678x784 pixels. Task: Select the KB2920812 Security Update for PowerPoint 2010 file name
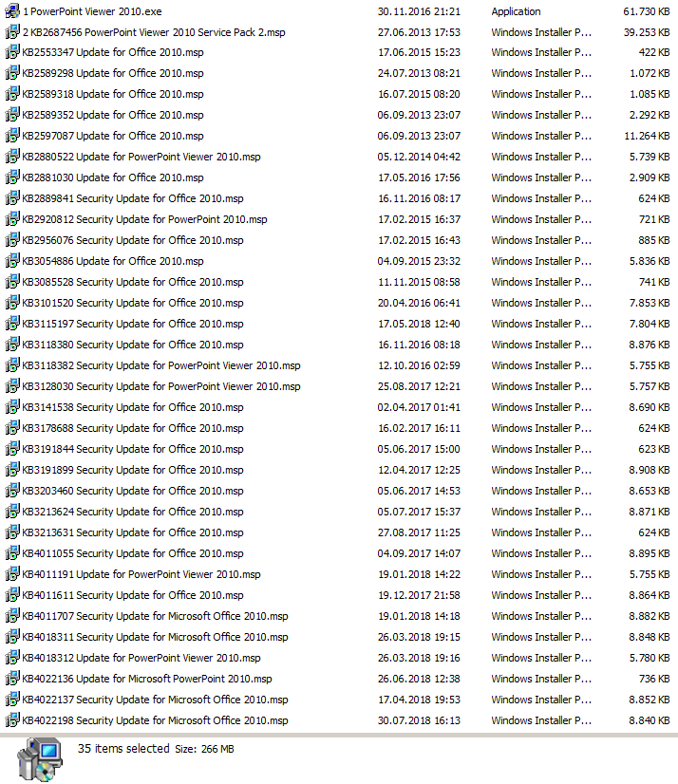[x=144, y=219]
